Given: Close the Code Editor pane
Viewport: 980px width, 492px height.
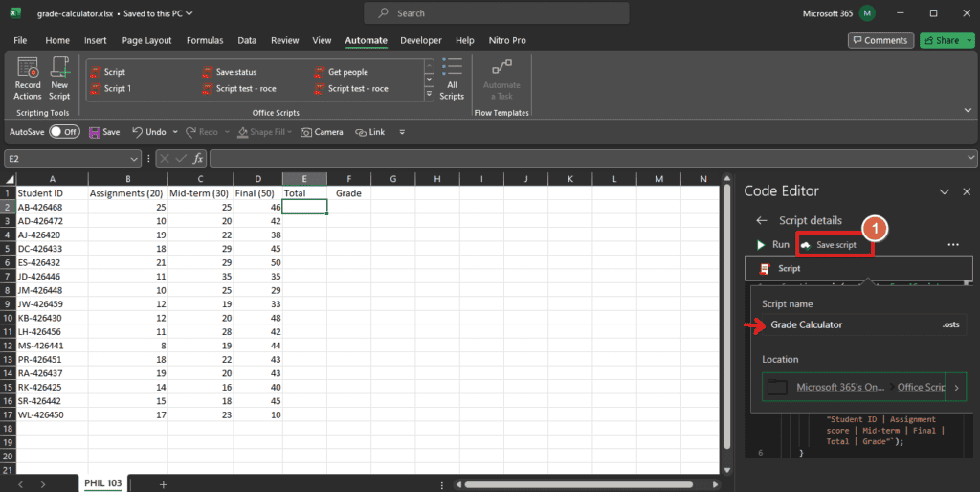Looking at the screenshot, I should coord(967,191).
